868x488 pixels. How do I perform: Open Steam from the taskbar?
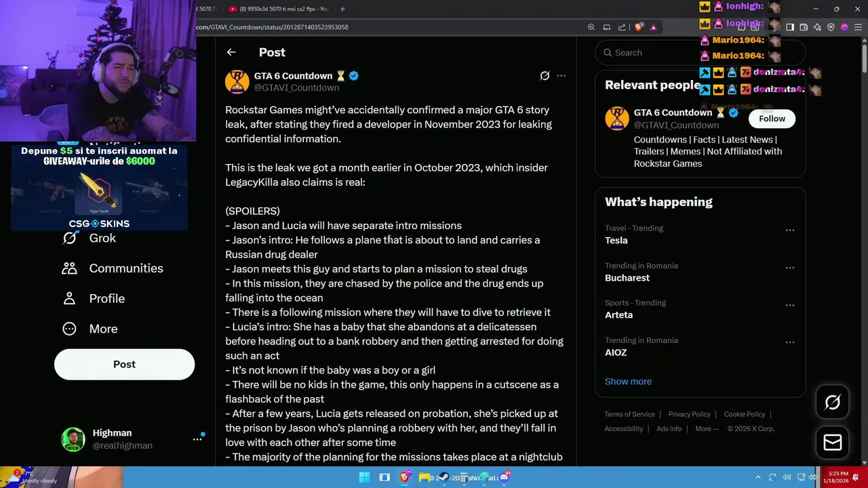(x=444, y=477)
